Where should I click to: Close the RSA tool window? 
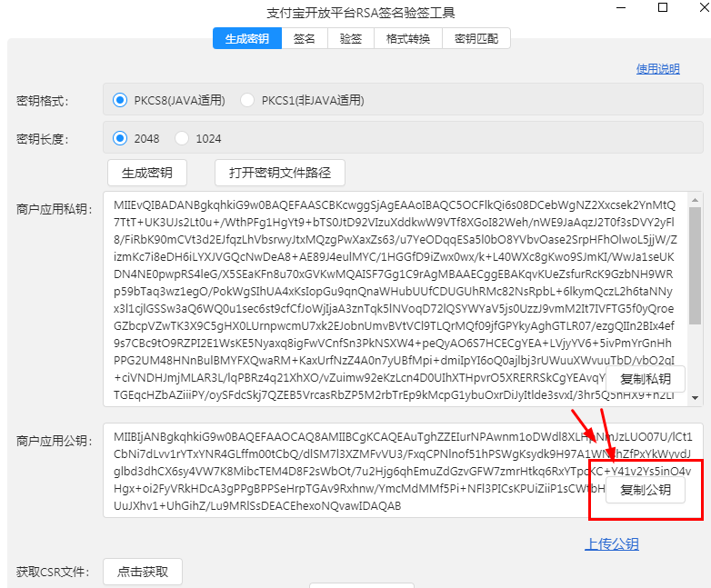pyautogui.click(x=706, y=7)
